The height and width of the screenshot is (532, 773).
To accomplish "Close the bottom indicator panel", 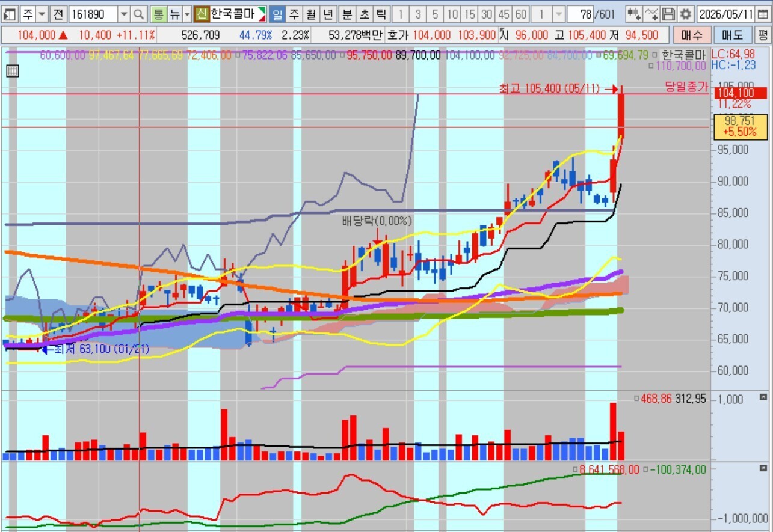I will point(763,468).
